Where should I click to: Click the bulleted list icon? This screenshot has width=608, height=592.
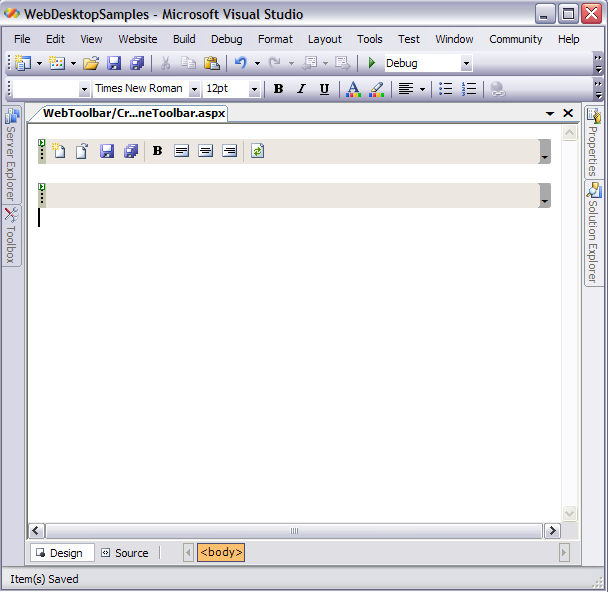coord(445,89)
